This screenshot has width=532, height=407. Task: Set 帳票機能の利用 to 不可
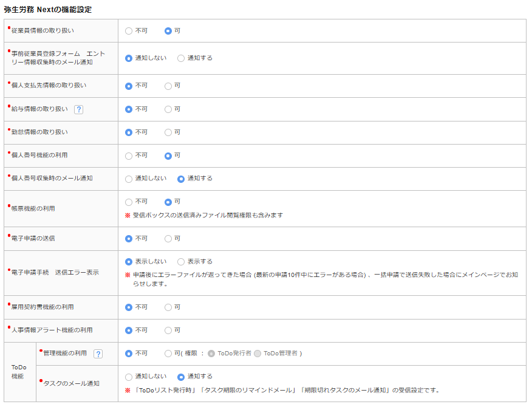[x=129, y=202]
